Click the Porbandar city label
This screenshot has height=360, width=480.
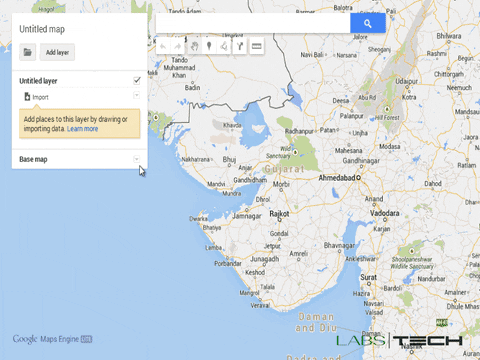[x=228, y=263]
